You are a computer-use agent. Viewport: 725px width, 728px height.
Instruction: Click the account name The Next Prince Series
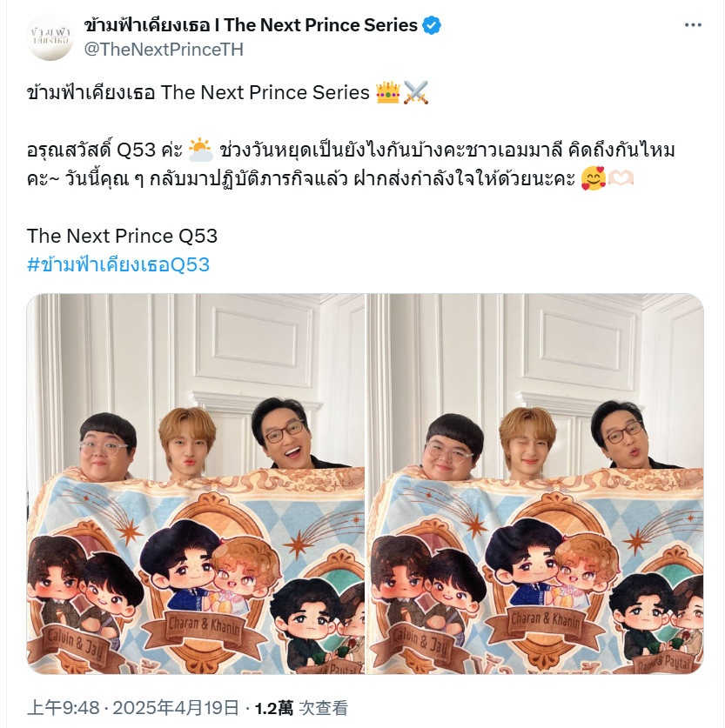pyautogui.click(x=252, y=25)
